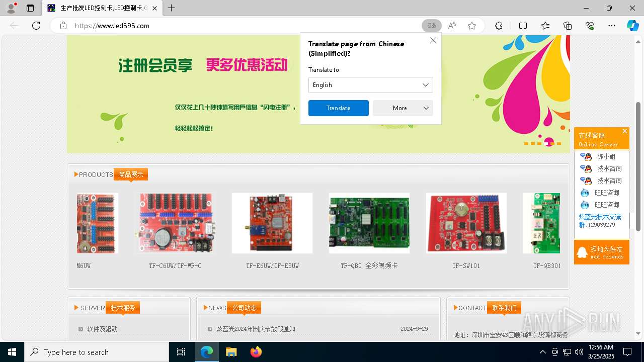The height and width of the screenshot is (362, 644).
Task: Click the Edge taskbar icon
Action: (207, 352)
